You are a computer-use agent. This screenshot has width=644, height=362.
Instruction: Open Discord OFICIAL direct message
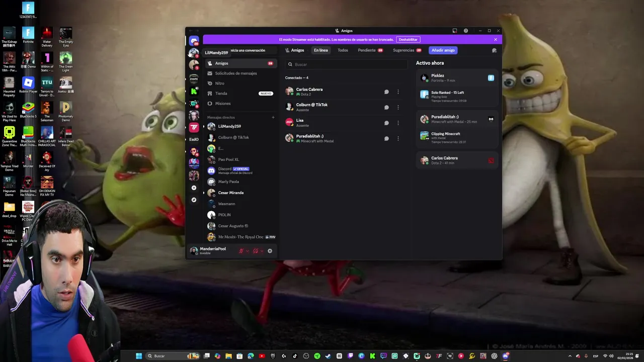pos(240,170)
